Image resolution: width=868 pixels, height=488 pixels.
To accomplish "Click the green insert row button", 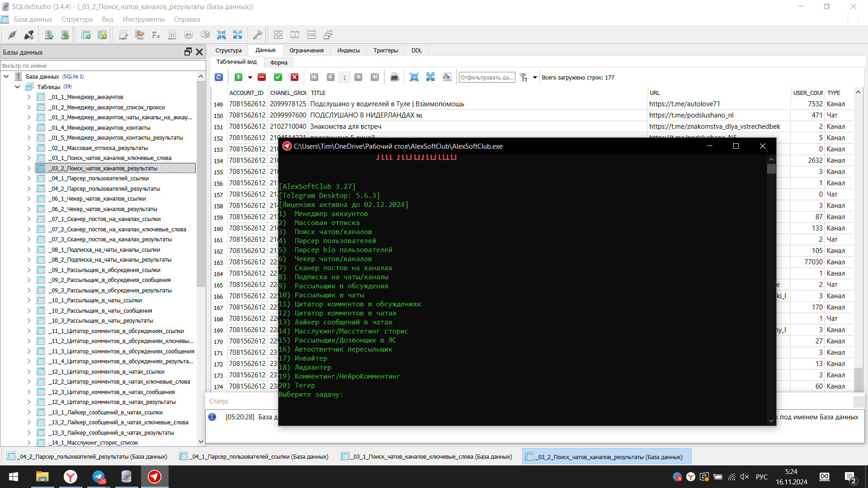I will tap(238, 77).
